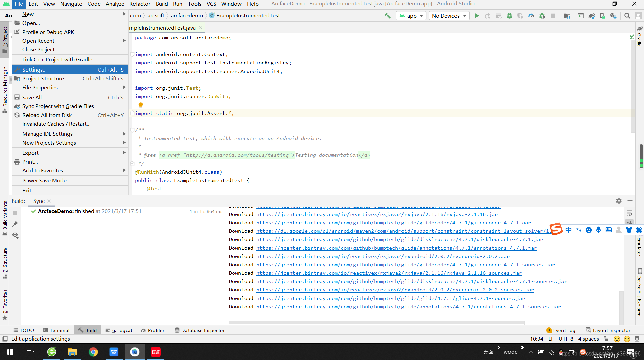Viewport: 644px width, 360px height.
Task: Expand Open Recent submenu
Action: pos(70,41)
